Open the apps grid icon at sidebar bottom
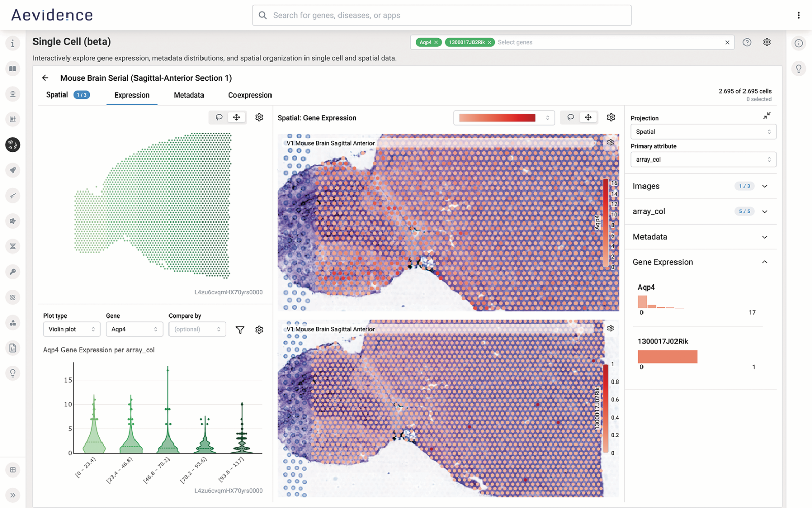The height and width of the screenshot is (508, 812). point(13,470)
